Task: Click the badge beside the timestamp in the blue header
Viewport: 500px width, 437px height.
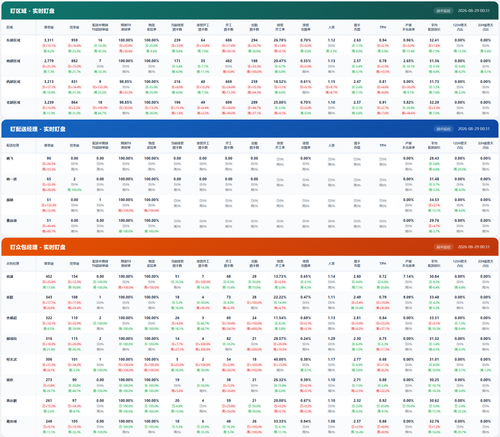Action: click(443, 129)
